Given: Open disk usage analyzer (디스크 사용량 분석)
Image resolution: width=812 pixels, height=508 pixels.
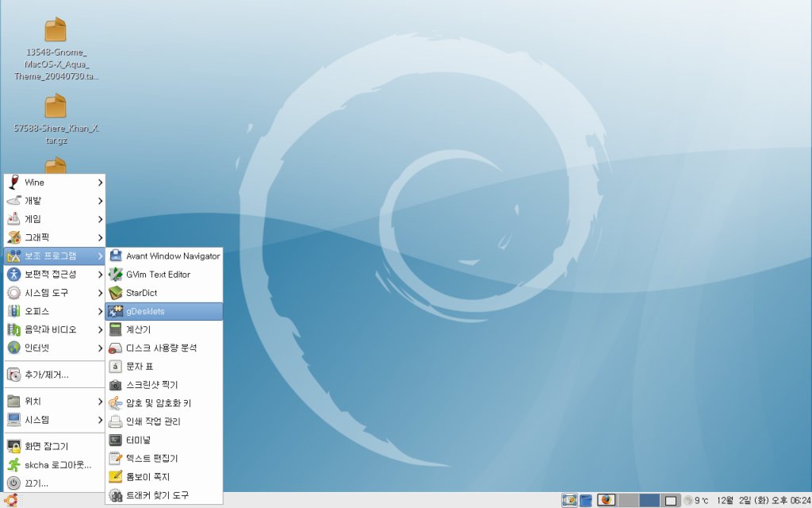Looking at the screenshot, I should pyautogui.click(x=164, y=348).
